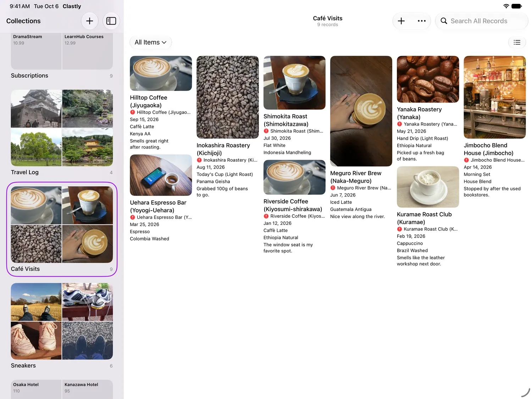Click the Café Visits page title
The image size is (532, 399).
(x=328, y=18)
